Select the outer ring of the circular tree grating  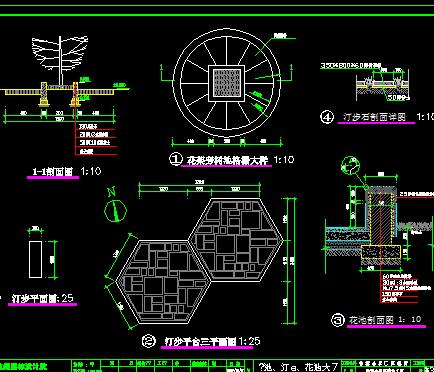(x=227, y=83)
